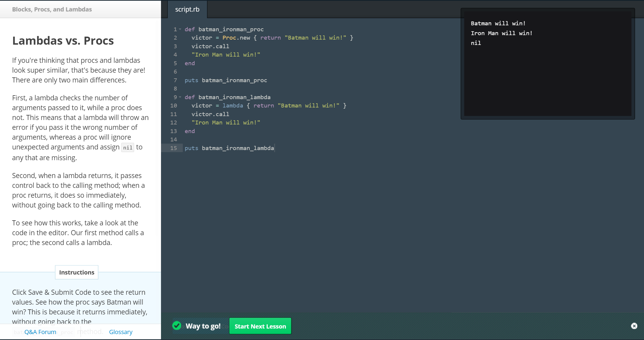The width and height of the screenshot is (644, 340).
Task: Open the Glossary link
Action: pyautogui.click(x=120, y=332)
